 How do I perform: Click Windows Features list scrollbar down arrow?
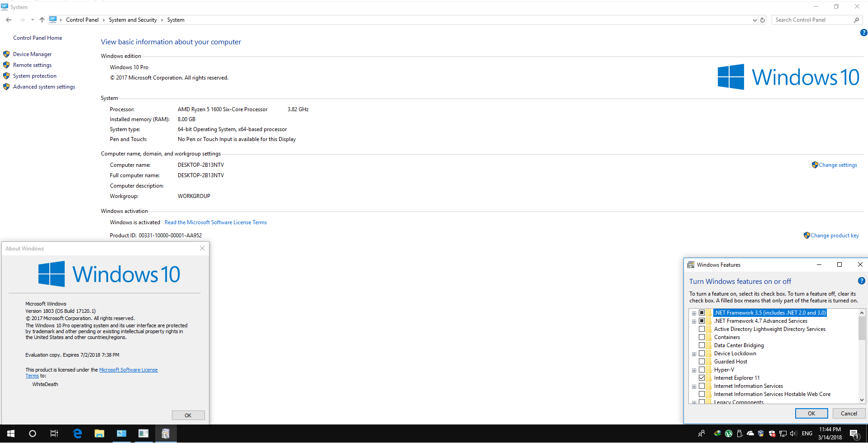(x=862, y=400)
